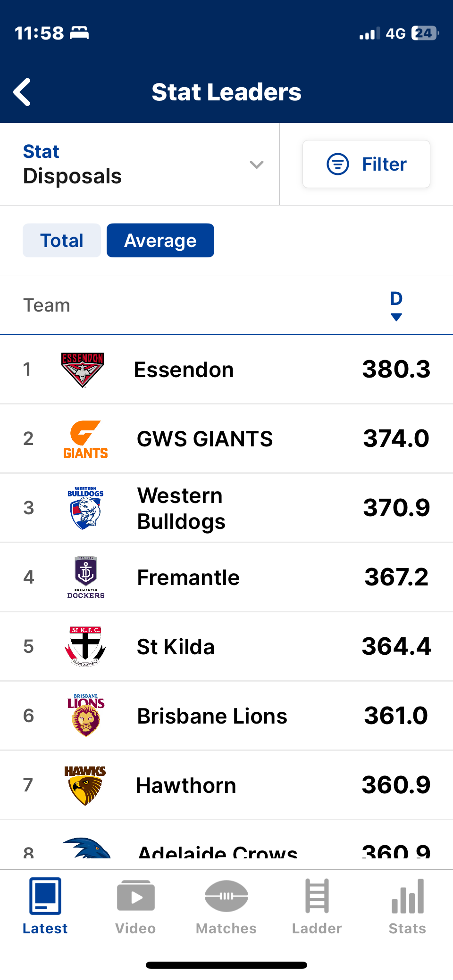This screenshot has height=980, width=453.
Task: Open the Filter options
Action: point(366,164)
